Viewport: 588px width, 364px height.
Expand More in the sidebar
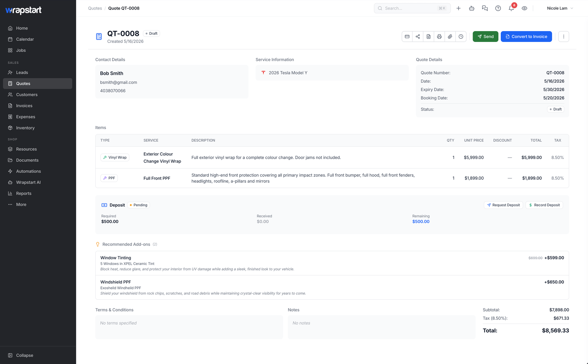(38, 204)
